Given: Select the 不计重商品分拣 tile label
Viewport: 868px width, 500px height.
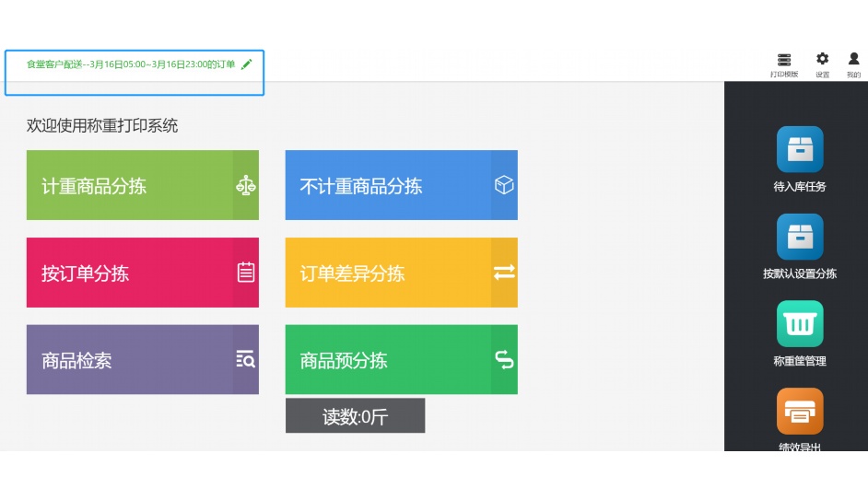Looking at the screenshot, I should 361,186.
